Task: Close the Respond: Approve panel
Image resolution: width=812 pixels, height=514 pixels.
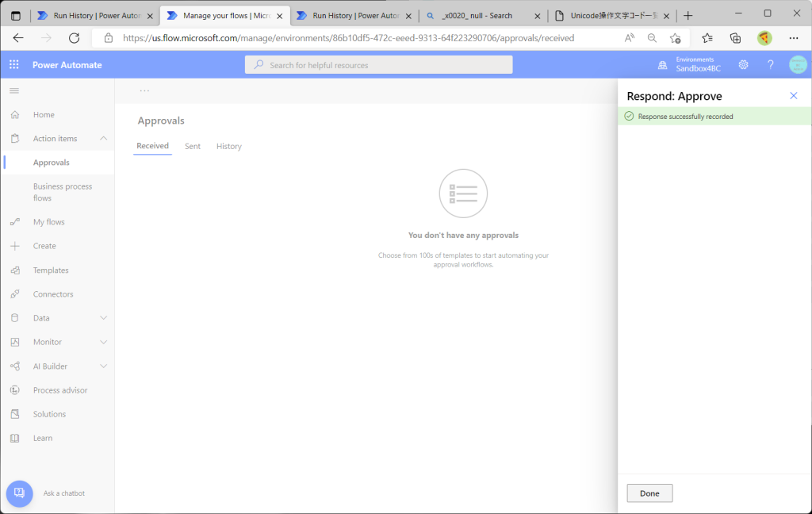Action: [793, 95]
